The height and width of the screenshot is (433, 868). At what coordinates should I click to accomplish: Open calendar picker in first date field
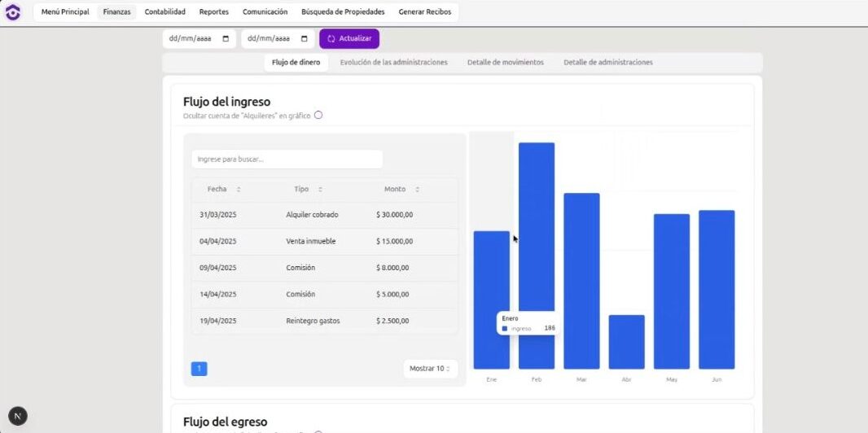(226, 38)
